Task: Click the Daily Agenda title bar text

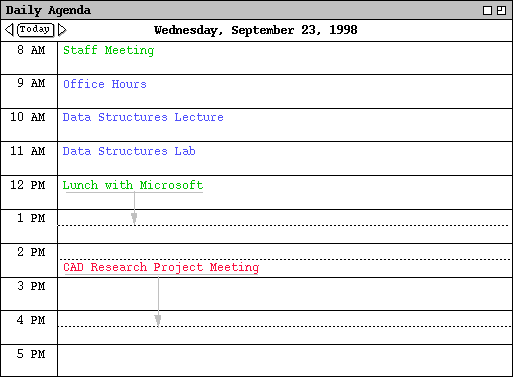Action: pyautogui.click(x=48, y=10)
